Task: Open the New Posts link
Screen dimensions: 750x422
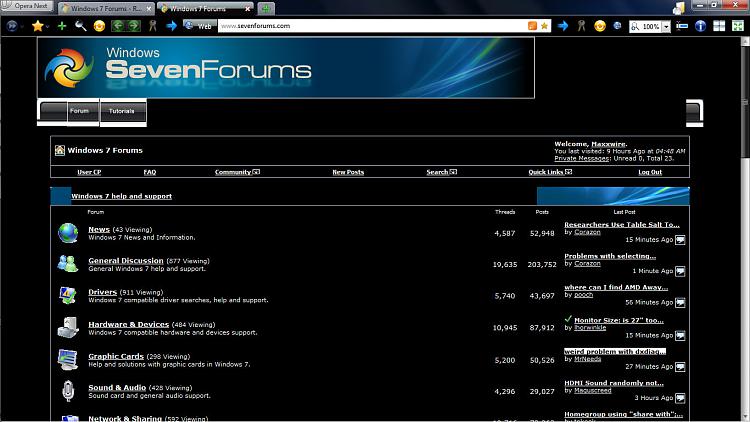Action: point(348,172)
